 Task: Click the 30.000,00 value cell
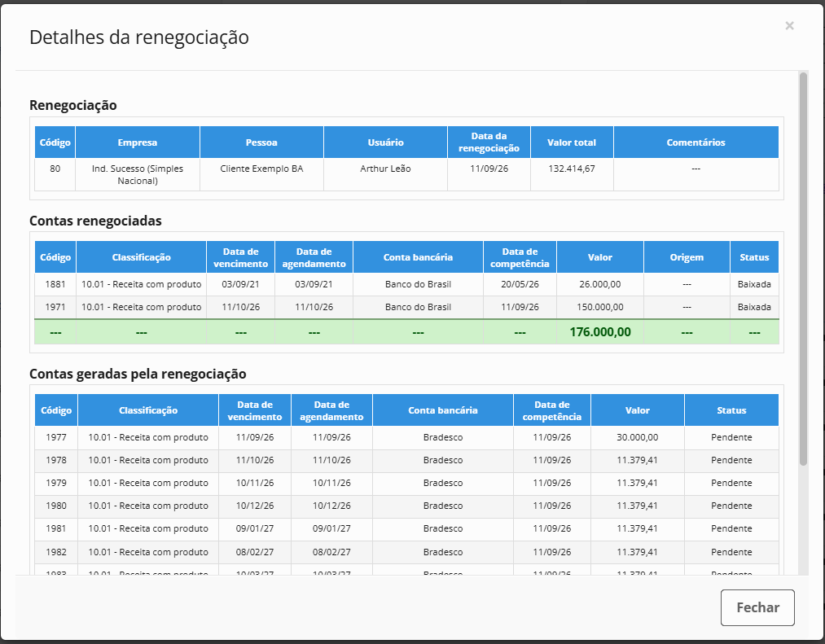(x=637, y=437)
